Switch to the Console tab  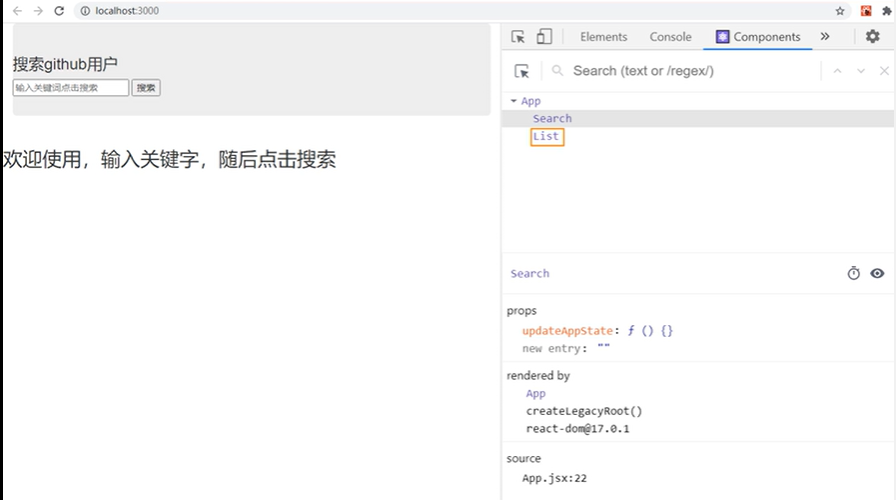(670, 37)
